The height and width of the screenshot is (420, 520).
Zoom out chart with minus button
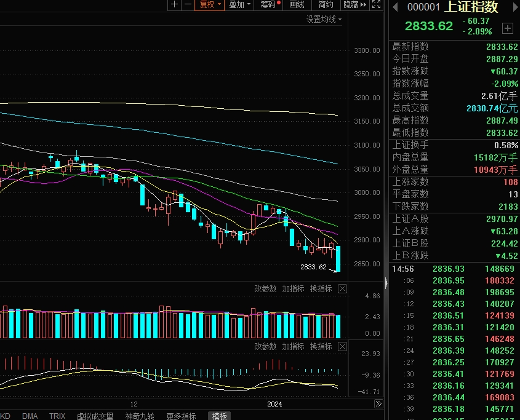(188, 5)
